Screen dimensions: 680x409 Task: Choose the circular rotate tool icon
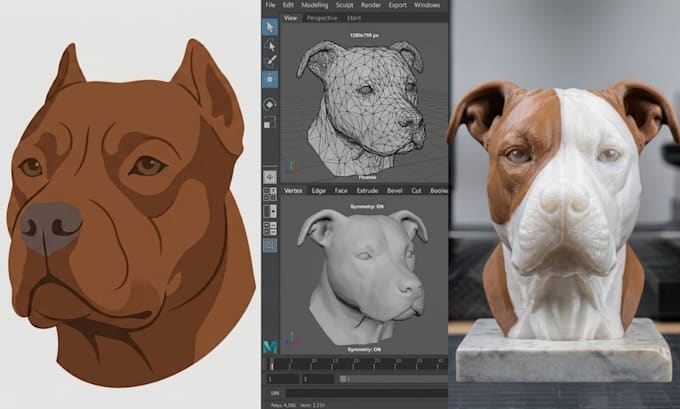tap(270, 104)
